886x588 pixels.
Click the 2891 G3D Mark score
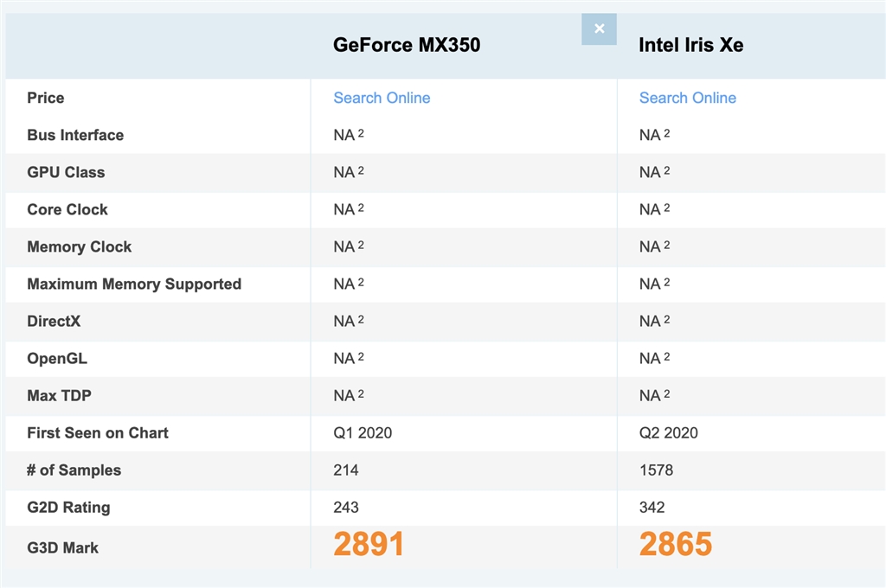click(369, 544)
